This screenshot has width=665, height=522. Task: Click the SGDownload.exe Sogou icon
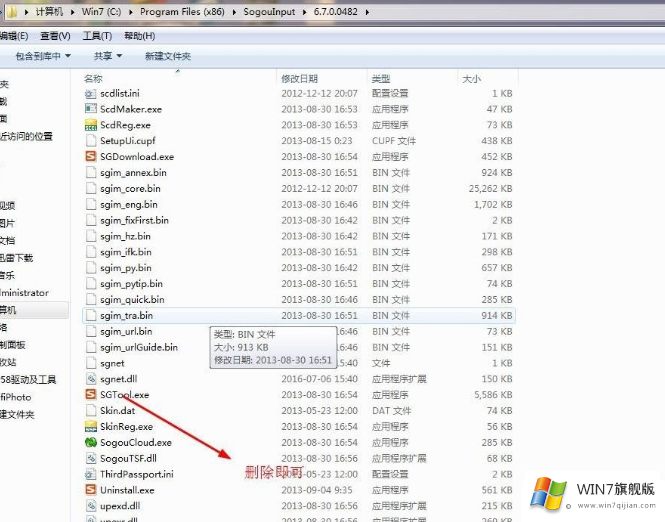tap(90, 156)
